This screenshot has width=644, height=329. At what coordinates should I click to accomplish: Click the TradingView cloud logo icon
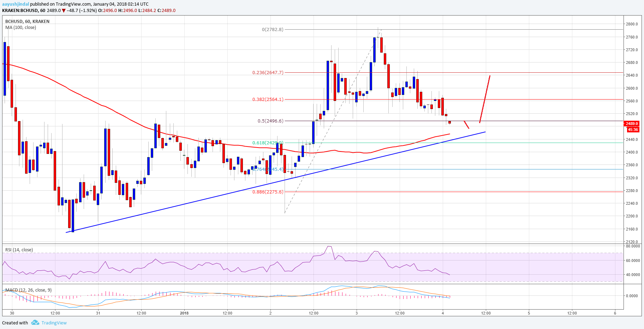coord(35,323)
